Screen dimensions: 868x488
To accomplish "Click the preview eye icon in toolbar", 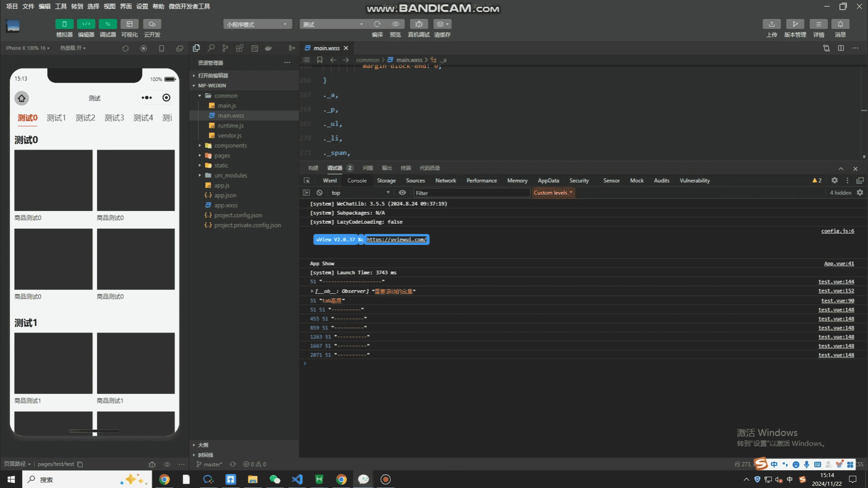I will 396,24.
